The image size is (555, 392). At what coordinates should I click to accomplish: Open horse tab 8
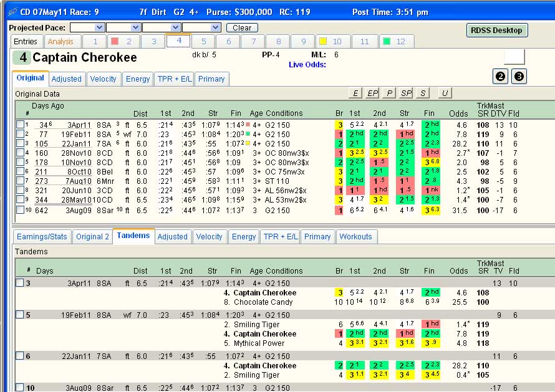coord(278,41)
